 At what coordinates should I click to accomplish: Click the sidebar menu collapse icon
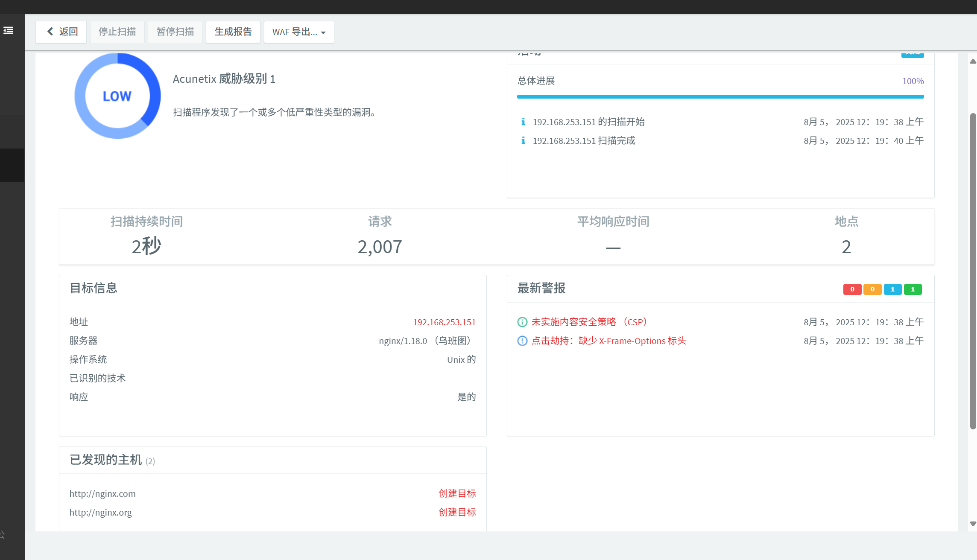click(x=8, y=31)
